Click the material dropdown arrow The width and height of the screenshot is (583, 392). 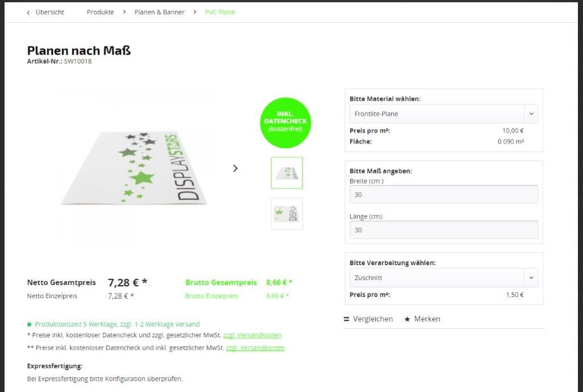531,114
